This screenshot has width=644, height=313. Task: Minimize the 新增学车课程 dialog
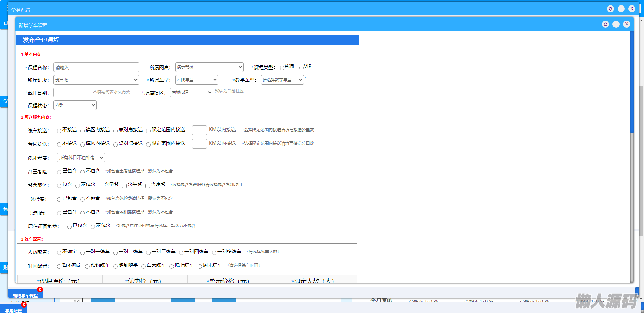coord(616,24)
